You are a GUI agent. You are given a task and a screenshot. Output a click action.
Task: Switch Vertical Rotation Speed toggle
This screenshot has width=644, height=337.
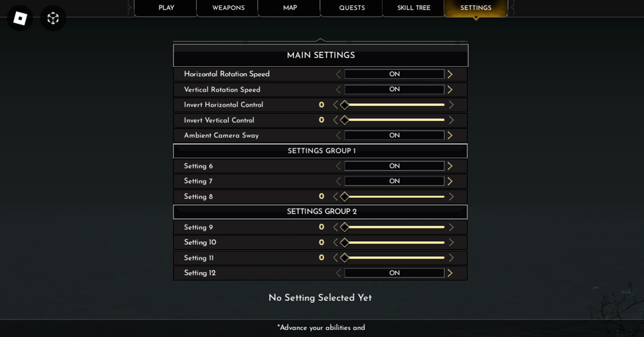394,89
